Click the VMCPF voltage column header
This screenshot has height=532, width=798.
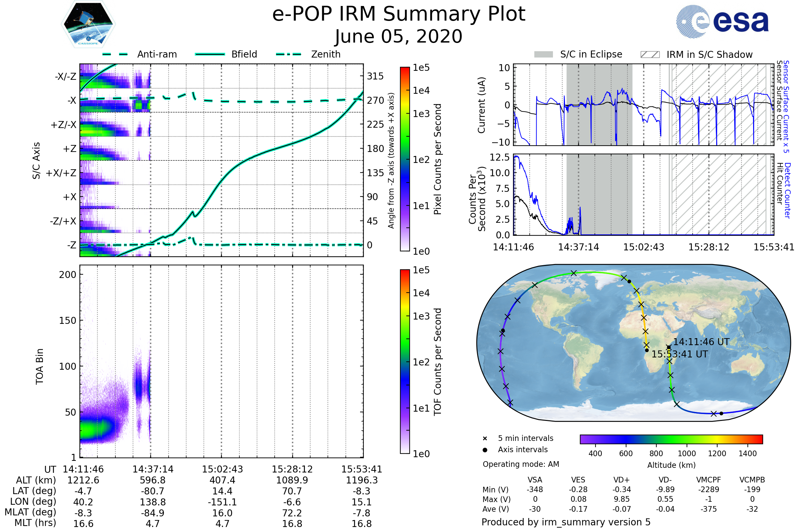(709, 480)
